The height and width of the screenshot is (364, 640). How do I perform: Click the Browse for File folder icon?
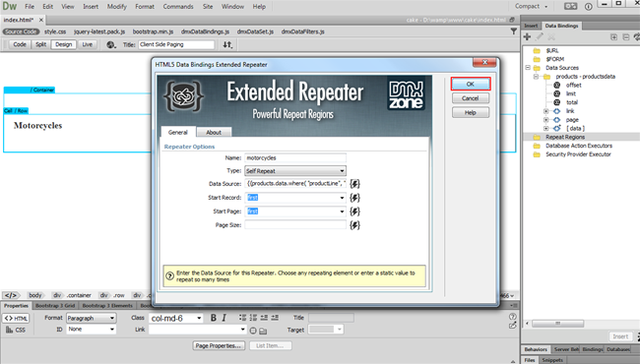pyautogui.click(x=263, y=331)
